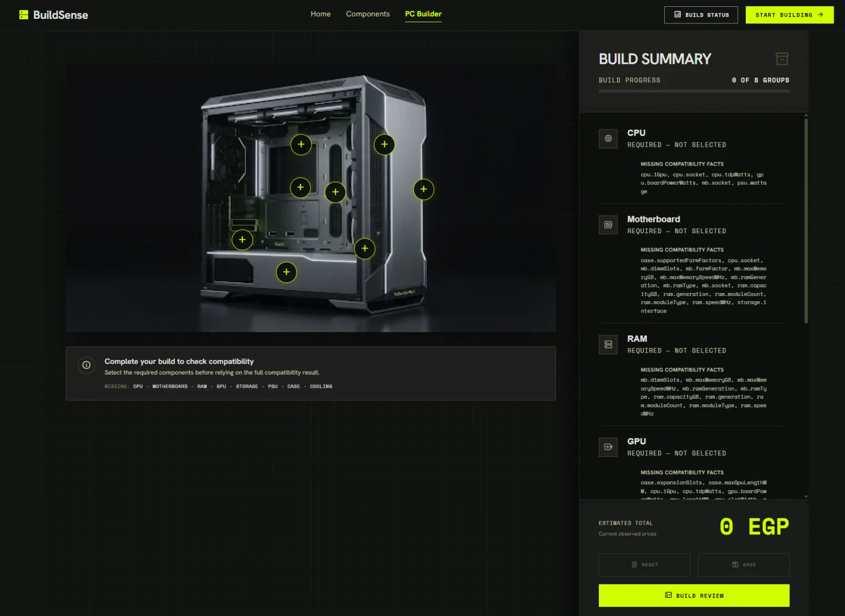The height and width of the screenshot is (616, 845).
Task: Go to the Home page
Action: click(x=320, y=14)
